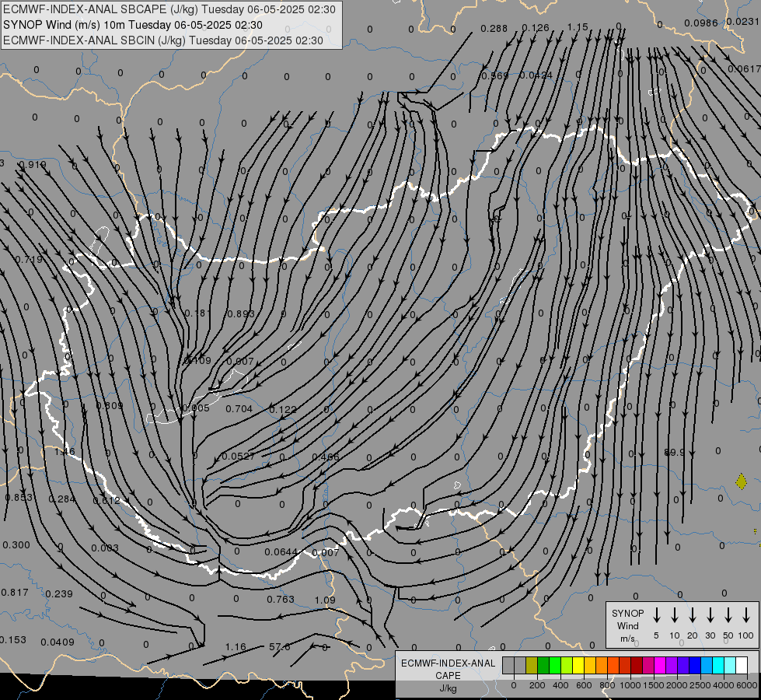761x700 pixels.
Task: Click the SBCIN title line in header box
Action: pos(163,40)
